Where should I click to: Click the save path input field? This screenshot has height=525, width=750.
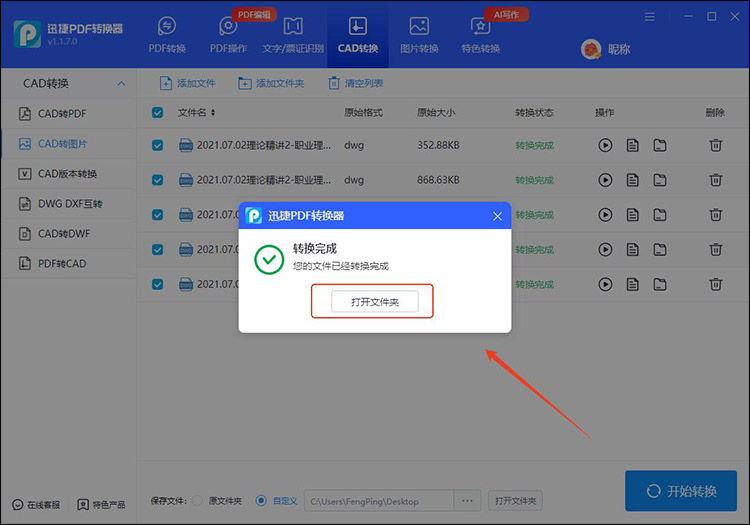pyautogui.click(x=379, y=501)
